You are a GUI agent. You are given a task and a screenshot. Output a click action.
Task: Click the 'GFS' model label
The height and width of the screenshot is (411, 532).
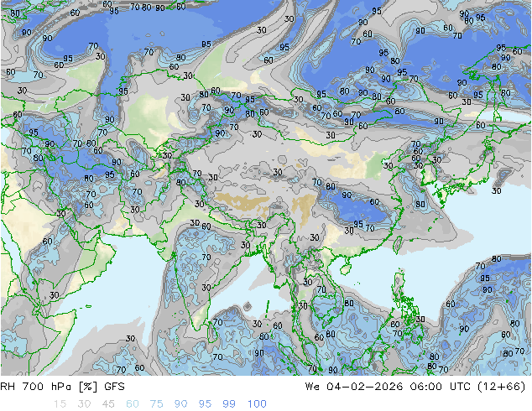(114, 387)
